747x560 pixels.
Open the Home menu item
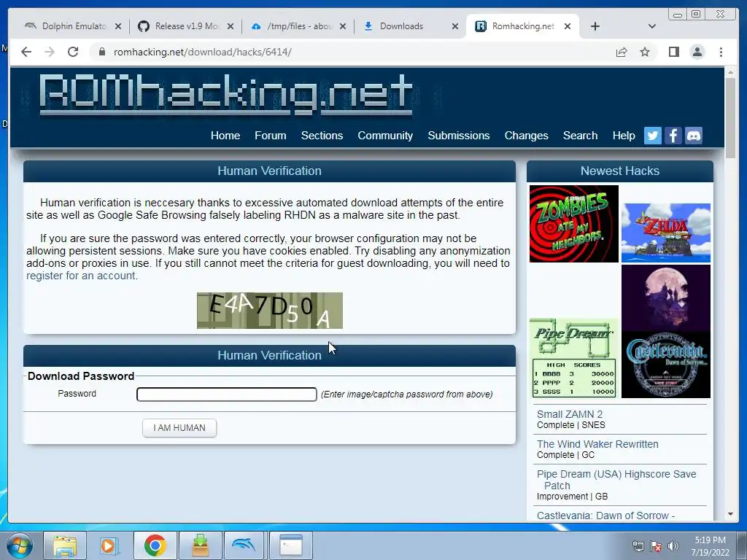[225, 136]
